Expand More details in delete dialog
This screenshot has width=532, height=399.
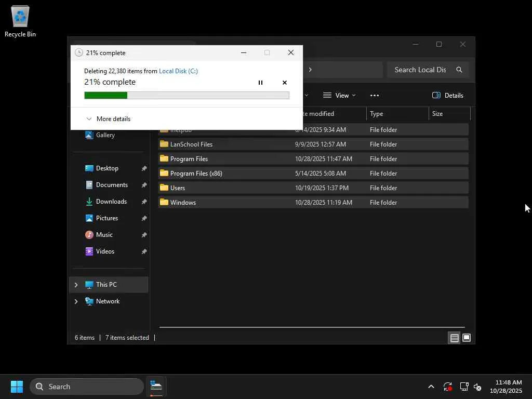(x=108, y=119)
